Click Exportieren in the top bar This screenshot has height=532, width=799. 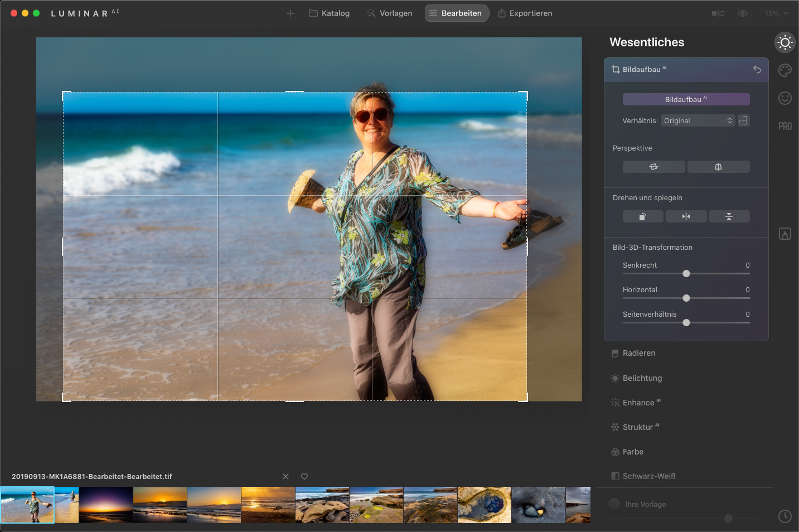tap(525, 13)
